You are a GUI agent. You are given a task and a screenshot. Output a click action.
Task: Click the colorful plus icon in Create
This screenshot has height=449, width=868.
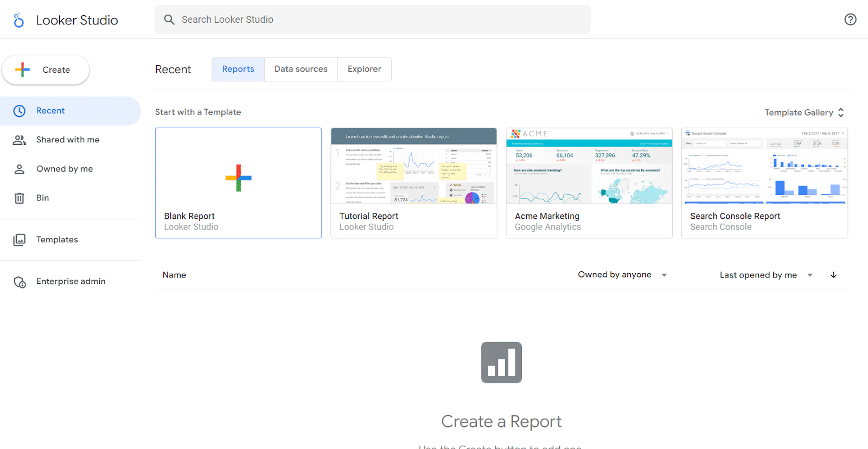click(22, 69)
